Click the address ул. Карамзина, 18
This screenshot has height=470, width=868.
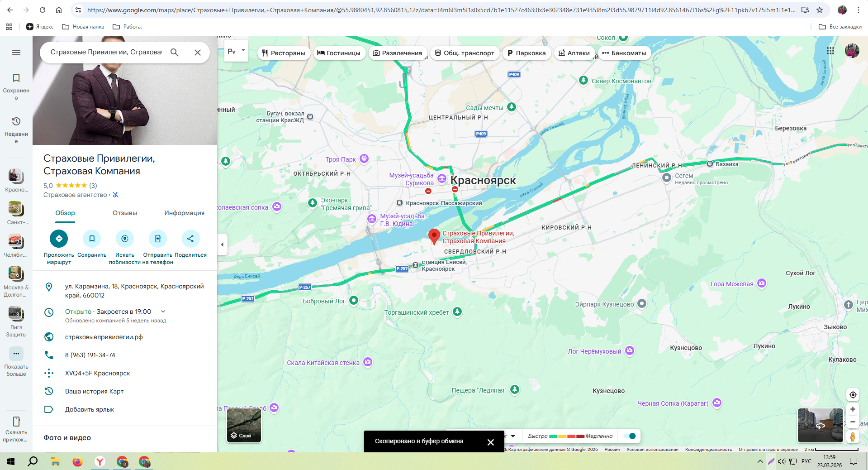tap(134, 291)
